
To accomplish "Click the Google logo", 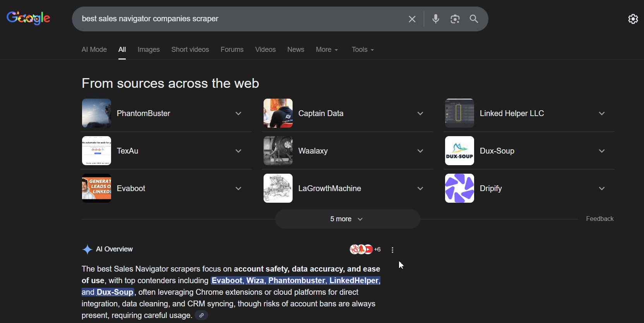I will pos(28,18).
